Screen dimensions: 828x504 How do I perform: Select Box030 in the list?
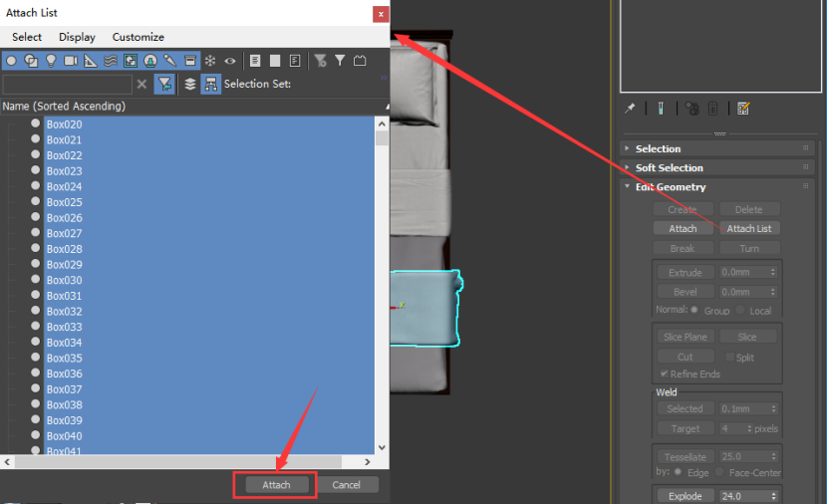click(x=64, y=280)
